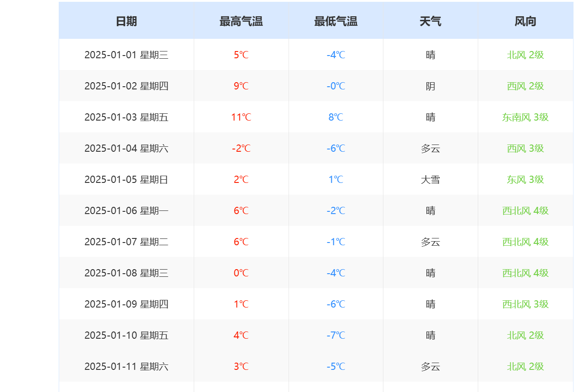Click low temperature -7℃ for 2025-01-10
This screenshot has width=583, height=392.
[x=336, y=335]
